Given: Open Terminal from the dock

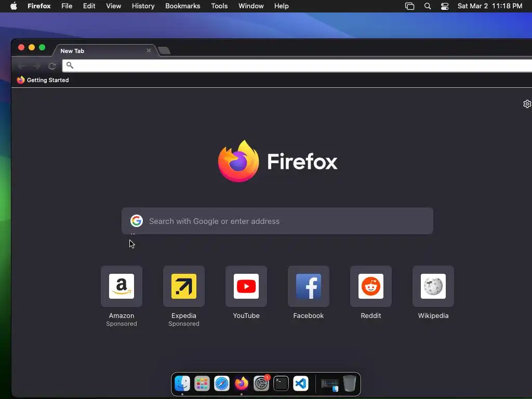Looking at the screenshot, I should 281,383.
